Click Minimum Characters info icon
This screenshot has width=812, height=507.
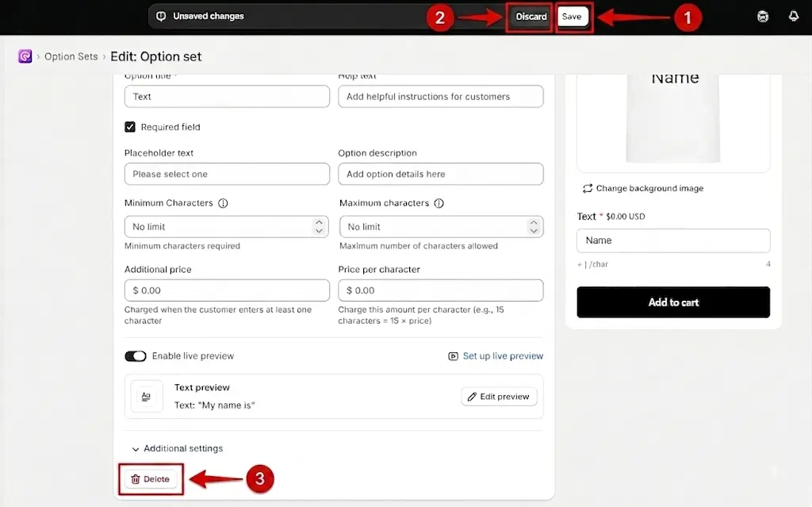[x=223, y=203]
